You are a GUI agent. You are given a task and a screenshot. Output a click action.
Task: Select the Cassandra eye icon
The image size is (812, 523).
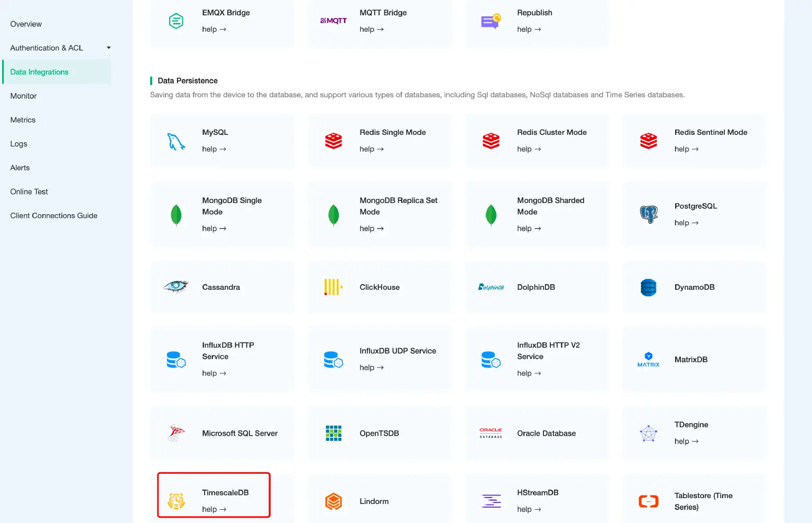[176, 287]
